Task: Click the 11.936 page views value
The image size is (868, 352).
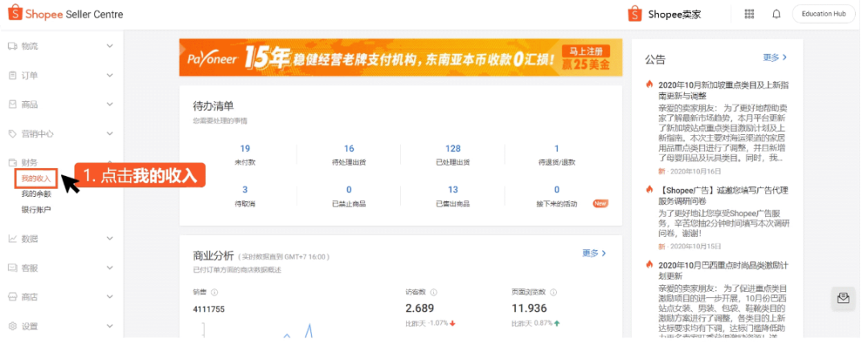Action: point(529,309)
